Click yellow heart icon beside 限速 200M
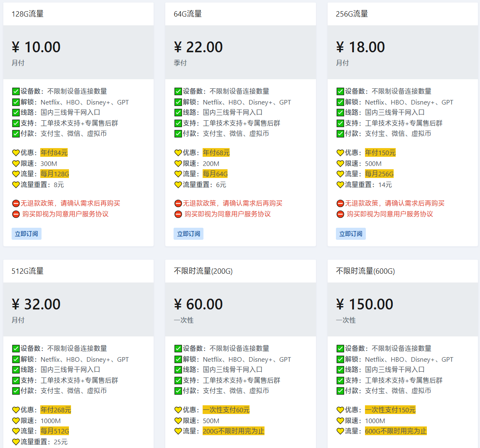The image size is (480, 448). click(x=178, y=163)
